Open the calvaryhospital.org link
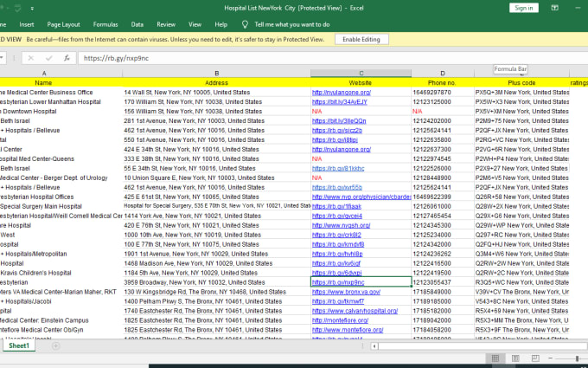Image resolution: width=588 pixels, height=368 pixels. tap(355, 311)
